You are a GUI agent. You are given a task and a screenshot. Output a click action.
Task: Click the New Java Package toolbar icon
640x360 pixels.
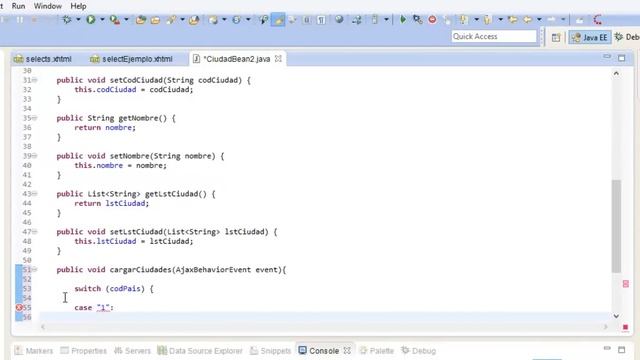coord(141,20)
